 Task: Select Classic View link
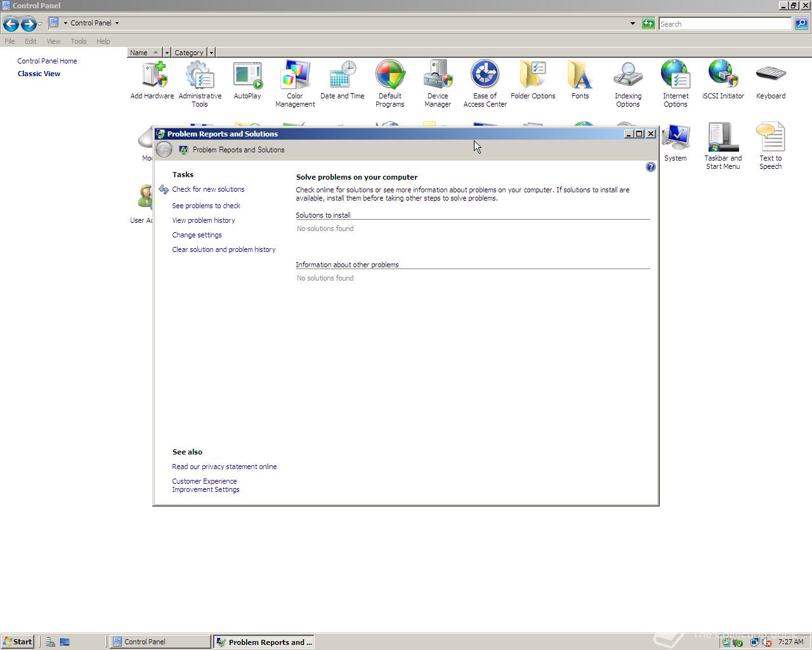tap(39, 74)
